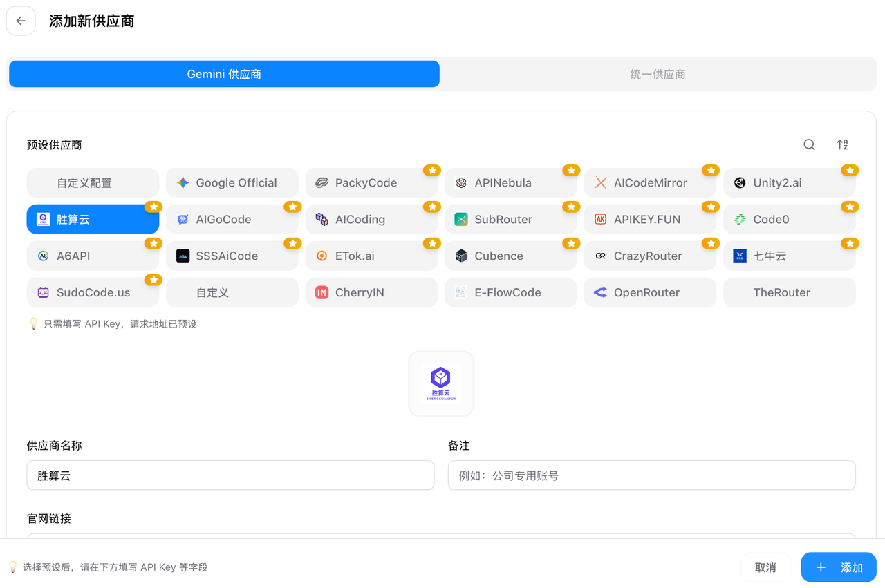The height and width of the screenshot is (588, 885).
Task: Click the 添加新供应商 page title
Action: point(92,21)
